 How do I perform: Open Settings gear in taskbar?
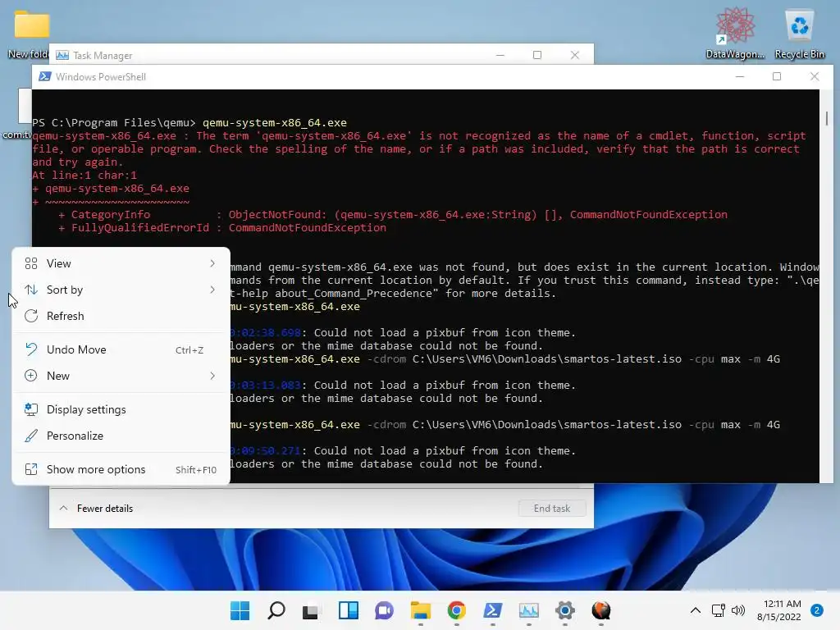pyautogui.click(x=564, y=610)
